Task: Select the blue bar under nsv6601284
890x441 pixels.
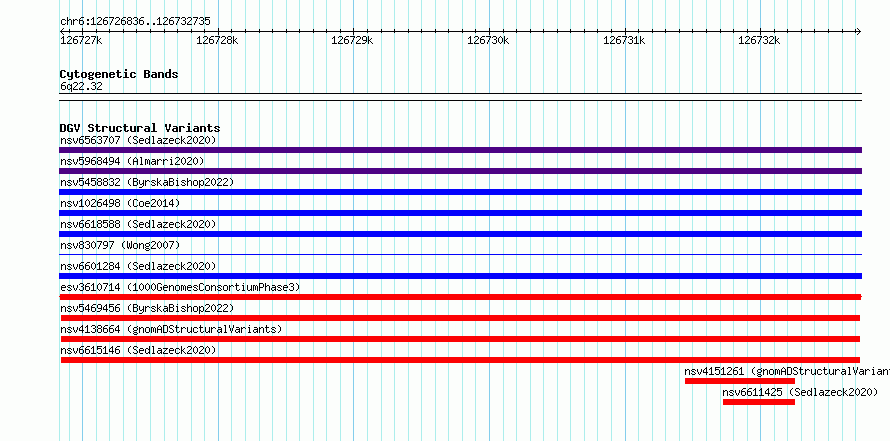Action: [x=460, y=276]
